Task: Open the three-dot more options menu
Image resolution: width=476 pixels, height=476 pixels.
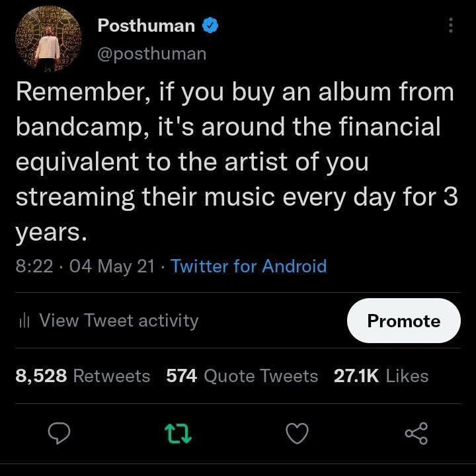Action: coord(451,26)
